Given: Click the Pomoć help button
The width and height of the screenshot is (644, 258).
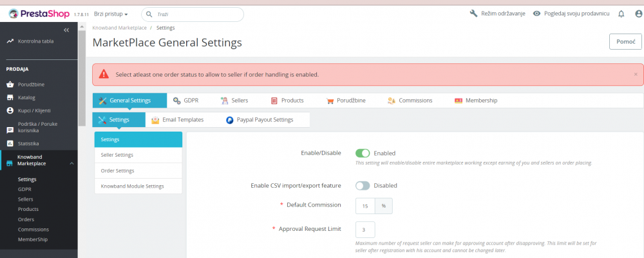Looking at the screenshot, I should point(625,41).
